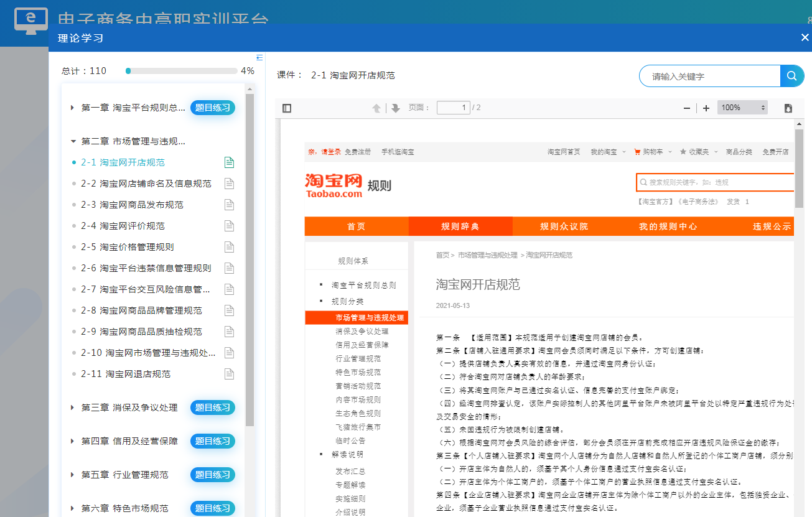Screen dimensions: 812x517
Task: Click the keyword search input field
Action: (709, 77)
